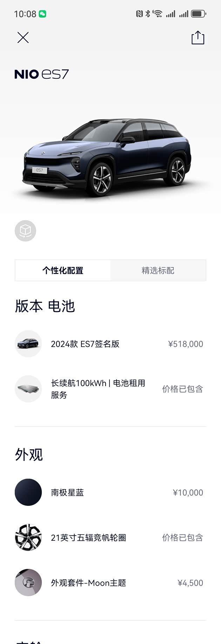Image resolution: width=221 pixels, height=644 pixels.
Task: Open 2024款 ES7签名版 version entry
Action: click(85, 344)
